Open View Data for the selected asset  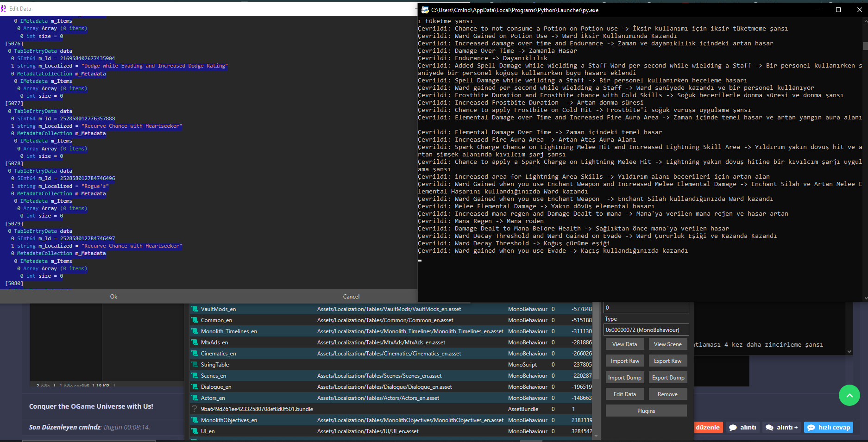624,344
